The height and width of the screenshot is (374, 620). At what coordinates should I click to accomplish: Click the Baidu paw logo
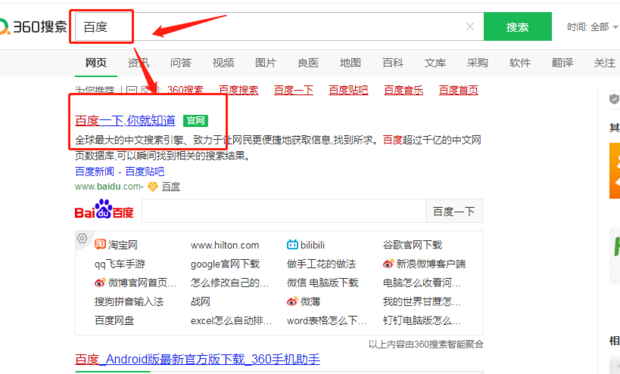coord(104,210)
